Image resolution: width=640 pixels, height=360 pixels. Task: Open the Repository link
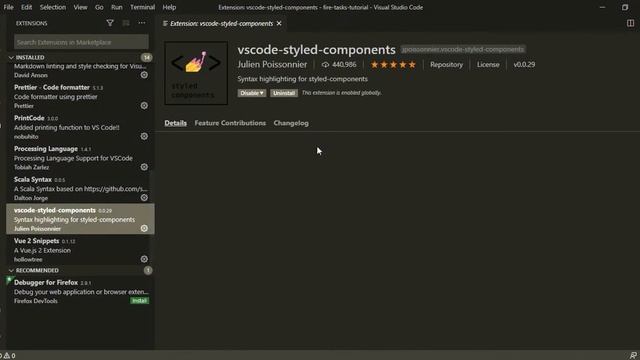tap(447, 64)
